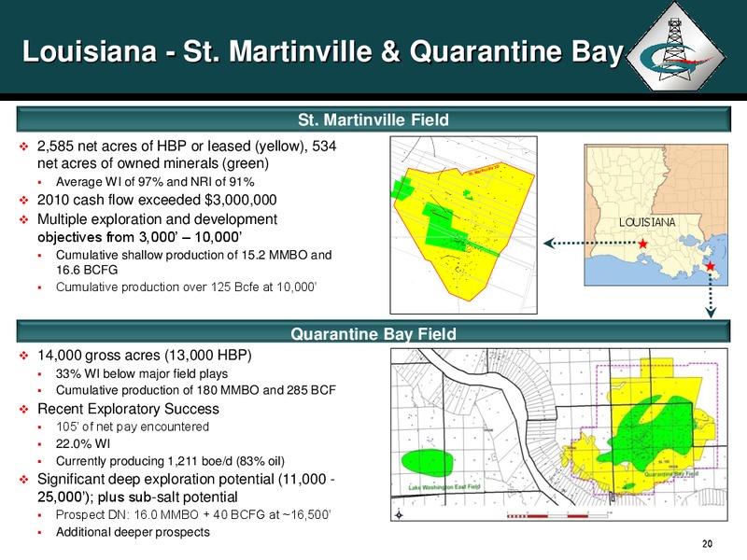
Task: Click the 'Quarantine Bay Field' label on map
Action: 670,474
